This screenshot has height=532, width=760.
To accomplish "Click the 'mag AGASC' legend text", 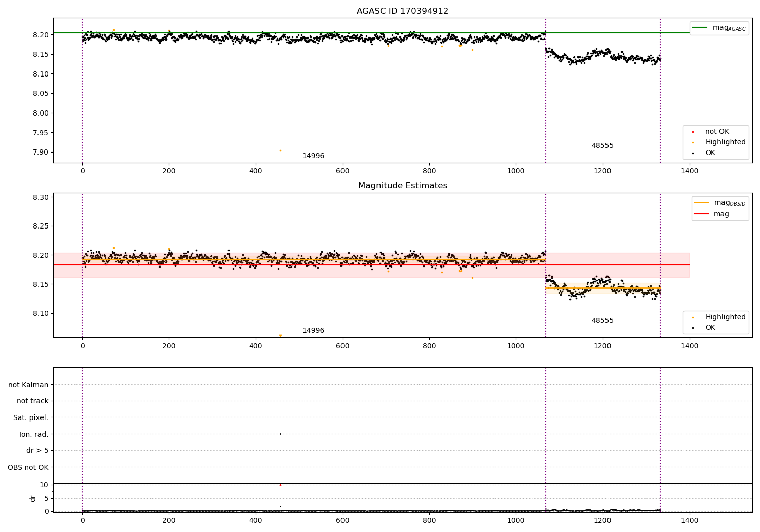I will [x=729, y=28].
